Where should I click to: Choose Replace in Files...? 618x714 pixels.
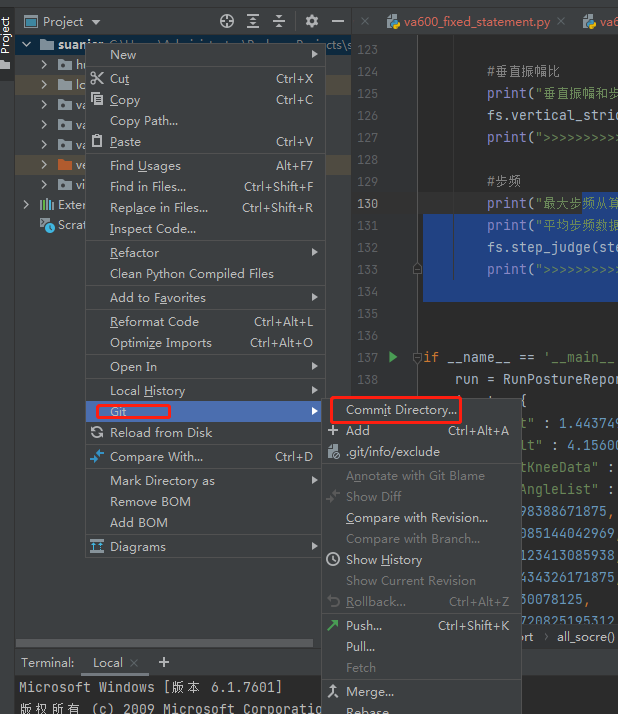coord(205,208)
